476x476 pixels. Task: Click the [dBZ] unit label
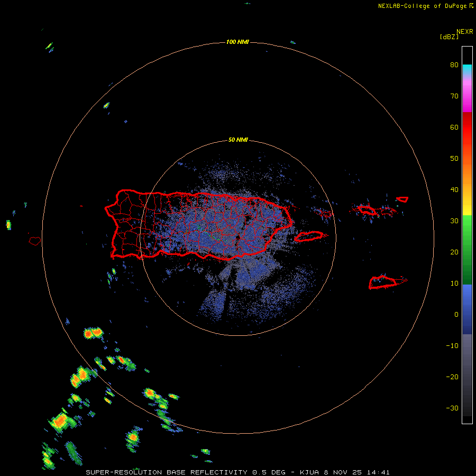click(x=449, y=36)
